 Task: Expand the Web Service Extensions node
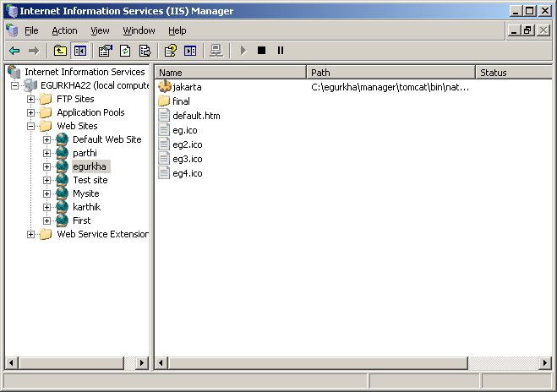[31, 234]
